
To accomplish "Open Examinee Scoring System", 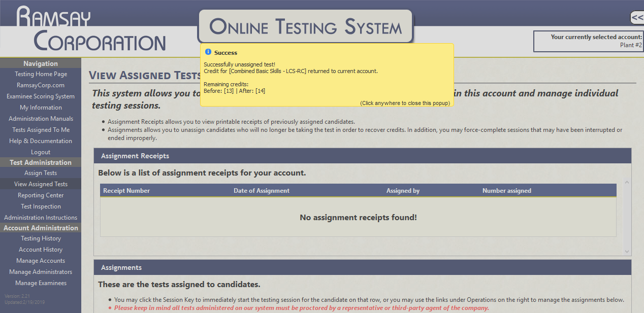I will (41, 96).
